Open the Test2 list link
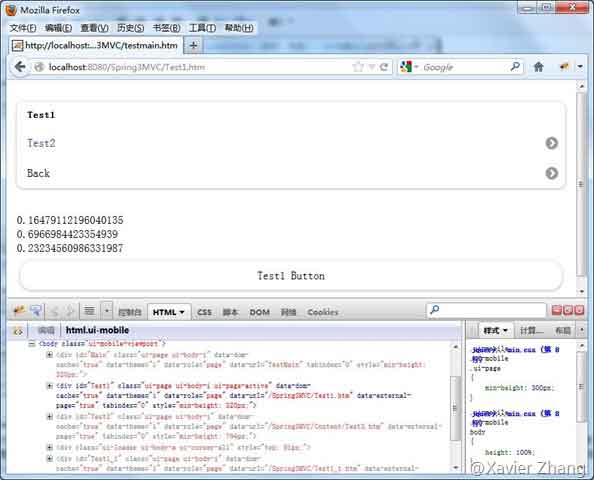Screen dimensions: 594x480 pyautogui.click(x=41, y=143)
